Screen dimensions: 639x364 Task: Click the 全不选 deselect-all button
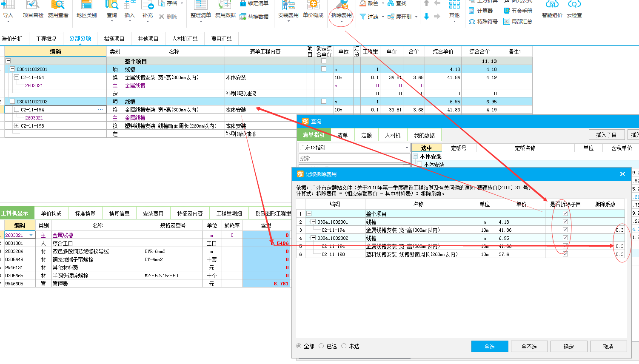[529, 347]
